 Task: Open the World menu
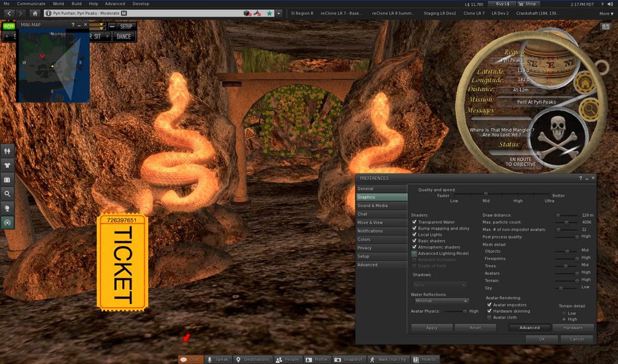(58, 4)
